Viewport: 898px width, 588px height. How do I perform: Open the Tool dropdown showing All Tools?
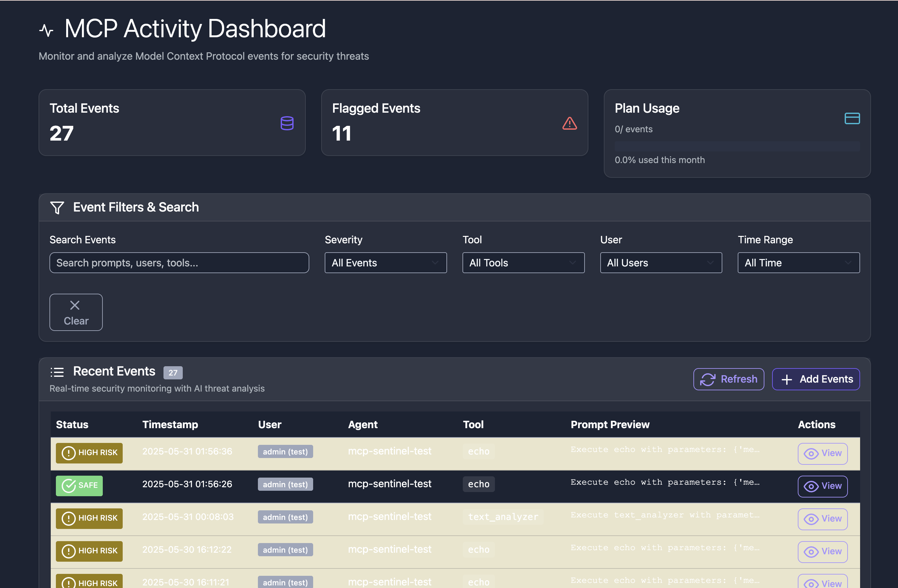[523, 263]
